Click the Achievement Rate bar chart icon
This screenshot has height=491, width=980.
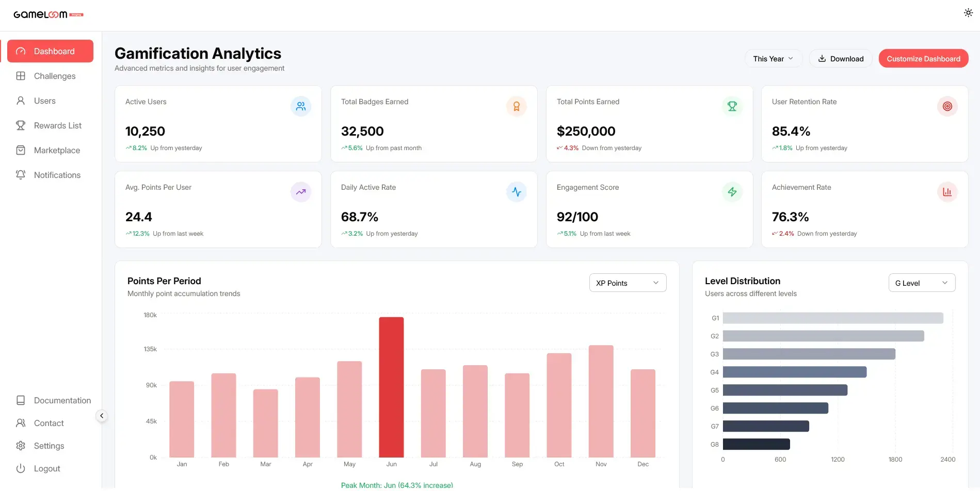[947, 192]
